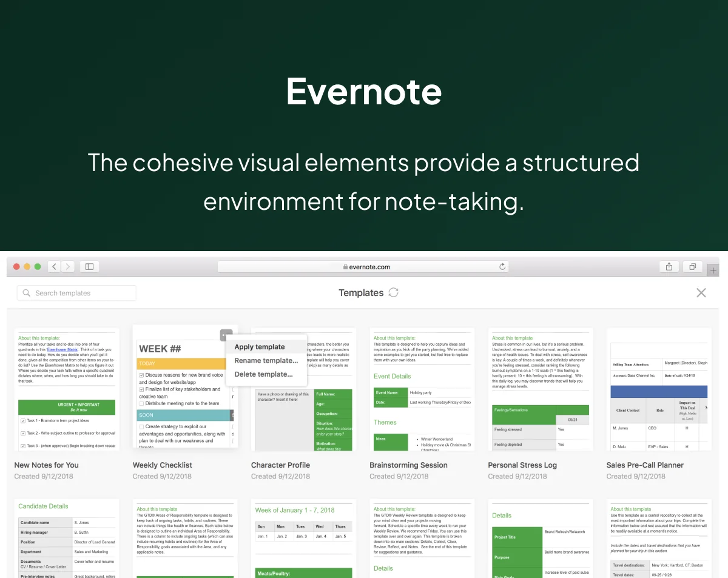
Task: Toggle the Finalize list of key stakeholders checkbox
Action: (141, 389)
